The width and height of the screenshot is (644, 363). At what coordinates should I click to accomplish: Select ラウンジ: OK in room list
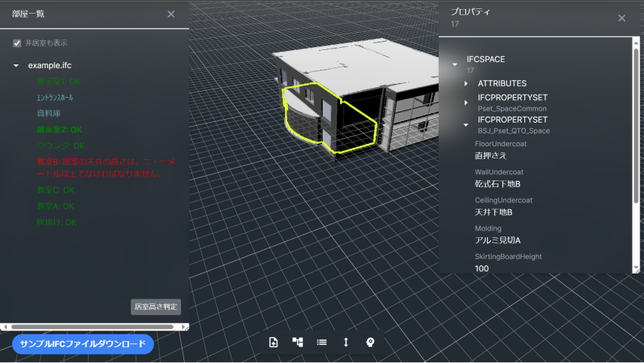click(61, 146)
